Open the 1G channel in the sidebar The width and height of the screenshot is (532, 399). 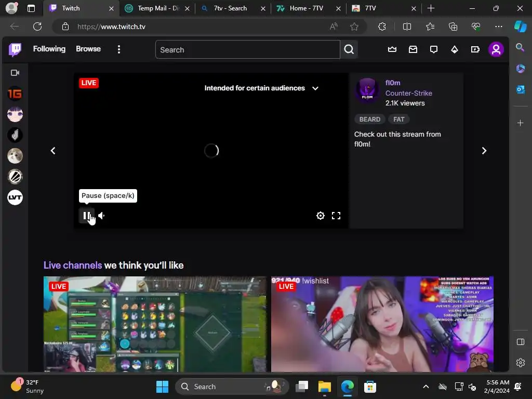pyautogui.click(x=15, y=94)
